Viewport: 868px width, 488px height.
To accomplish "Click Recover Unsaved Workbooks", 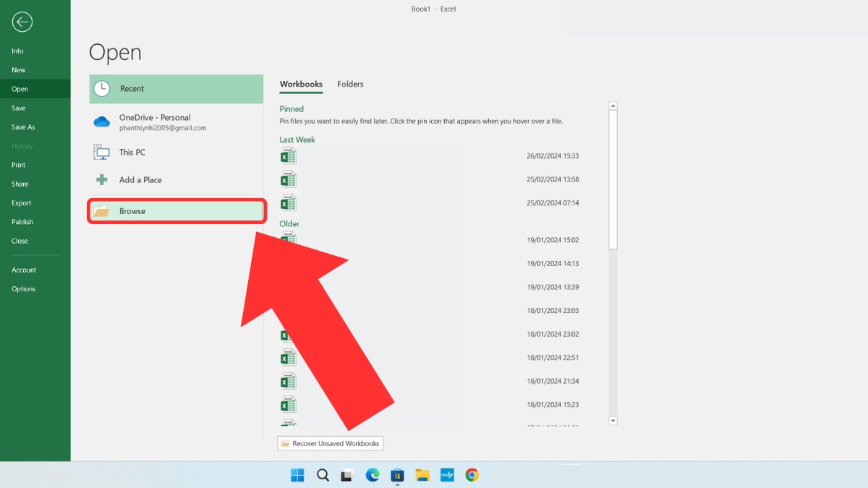I will [x=330, y=443].
